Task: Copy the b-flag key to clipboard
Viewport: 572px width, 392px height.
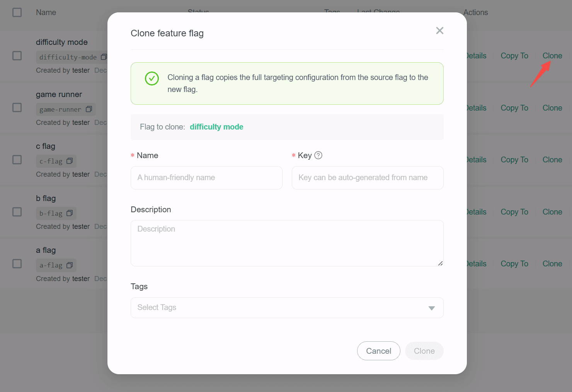Action: [70, 213]
